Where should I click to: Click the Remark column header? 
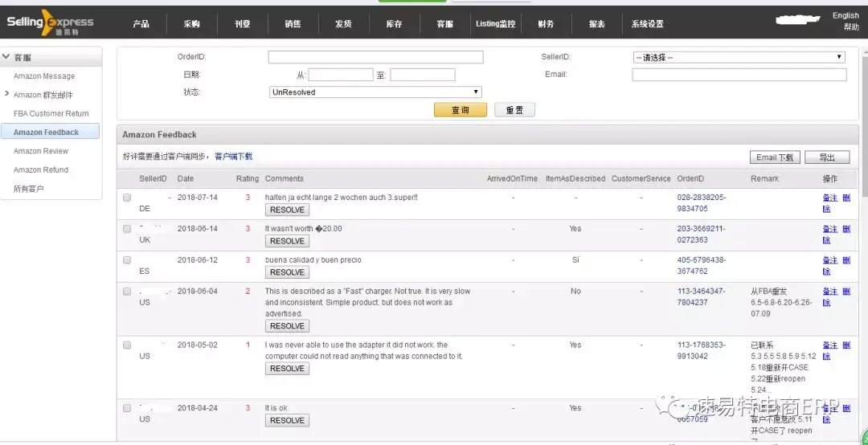764,179
